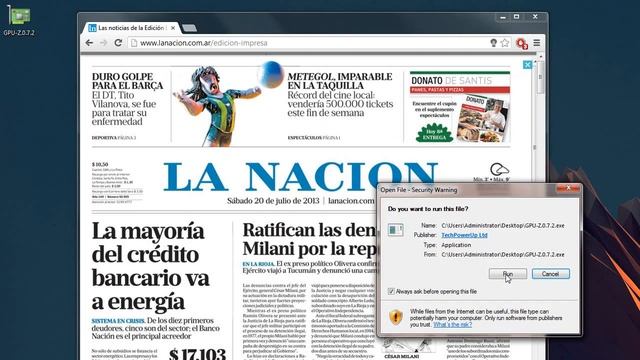This screenshot has width=640, height=360.
Task: Click the date Sábado 20 de julio de 2013
Action: click(x=273, y=201)
